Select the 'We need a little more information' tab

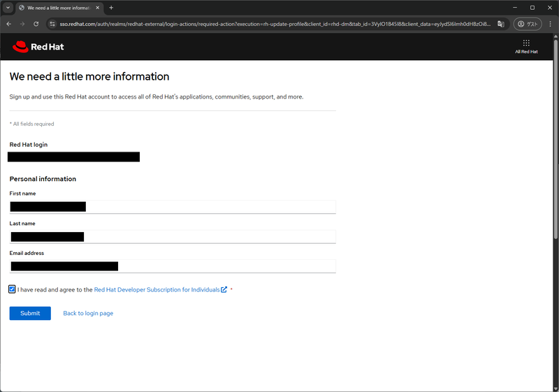(59, 8)
